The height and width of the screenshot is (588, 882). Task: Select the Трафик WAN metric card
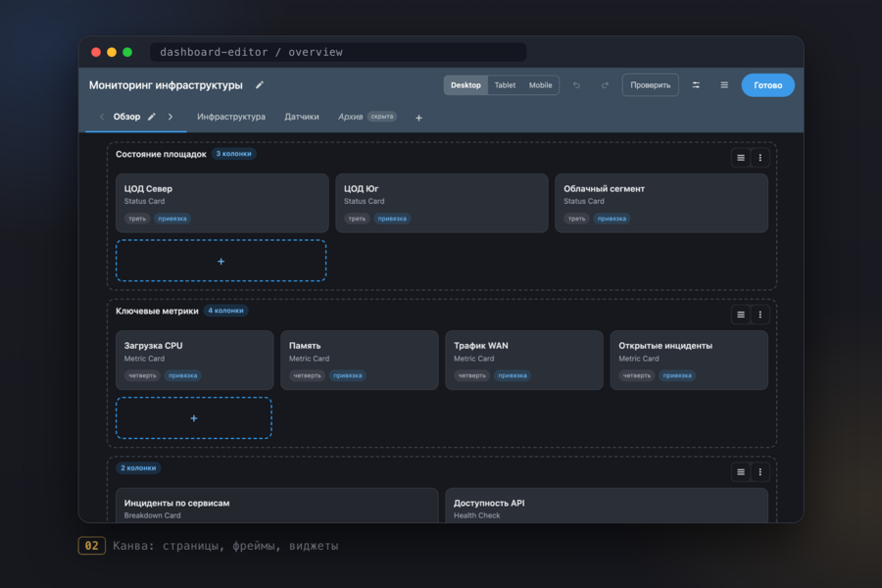click(524, 360)
